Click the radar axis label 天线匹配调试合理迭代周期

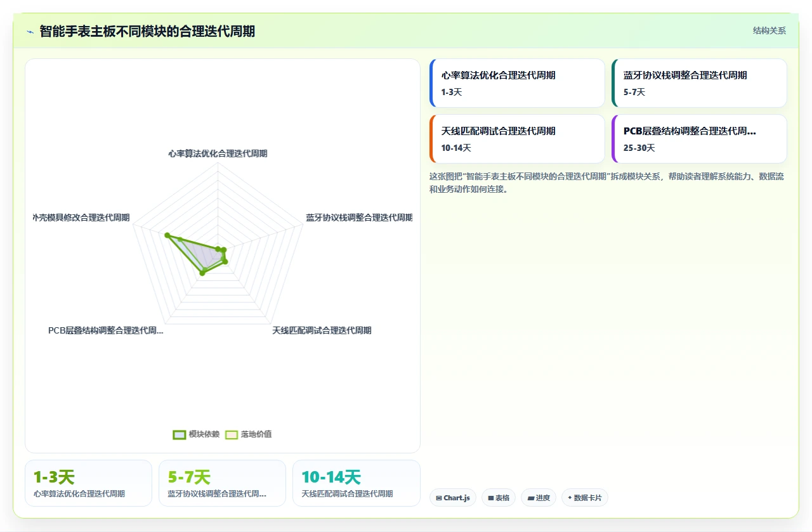pyautogui.click(x=322, y=330)
